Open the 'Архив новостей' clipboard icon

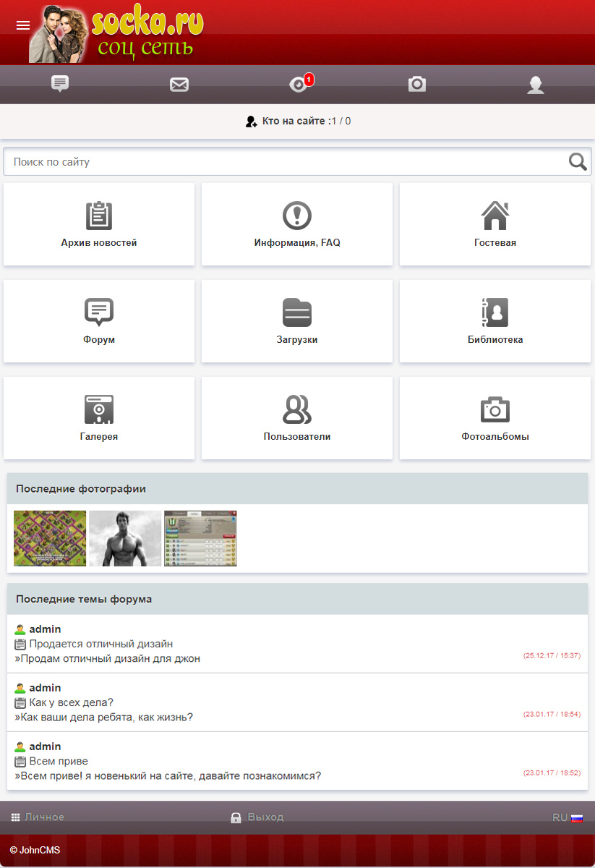pos(99,216)
